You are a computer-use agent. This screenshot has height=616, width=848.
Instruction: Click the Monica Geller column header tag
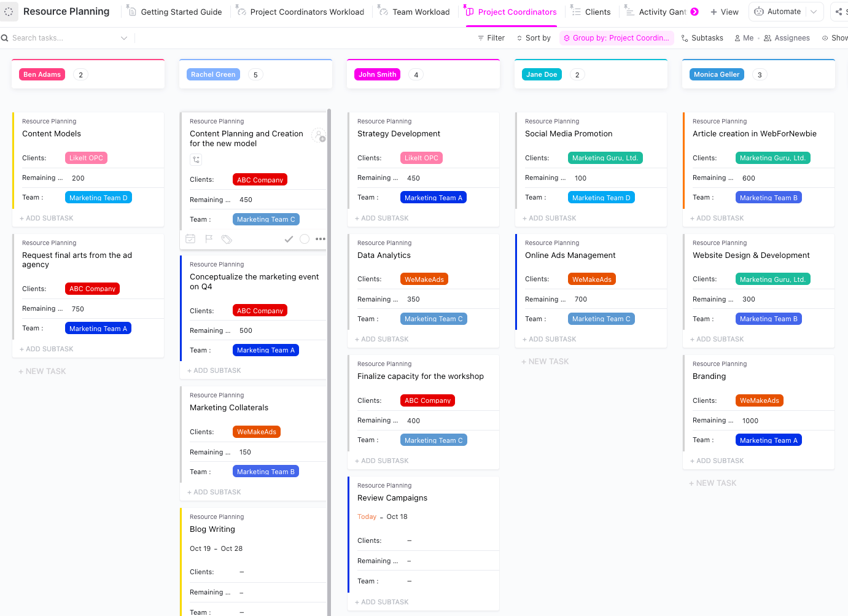point(717,74)
